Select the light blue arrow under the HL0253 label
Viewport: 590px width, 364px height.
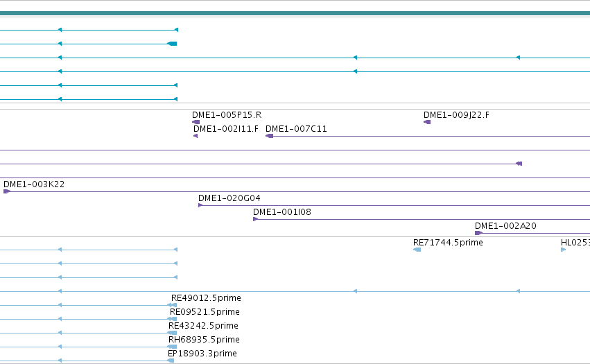[x=563, y=250]
